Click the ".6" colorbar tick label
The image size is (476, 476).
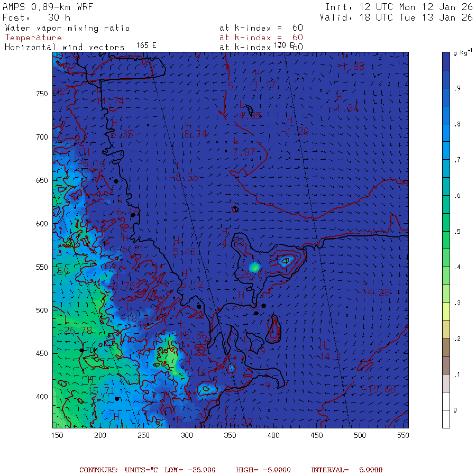(x=457, y=196)
